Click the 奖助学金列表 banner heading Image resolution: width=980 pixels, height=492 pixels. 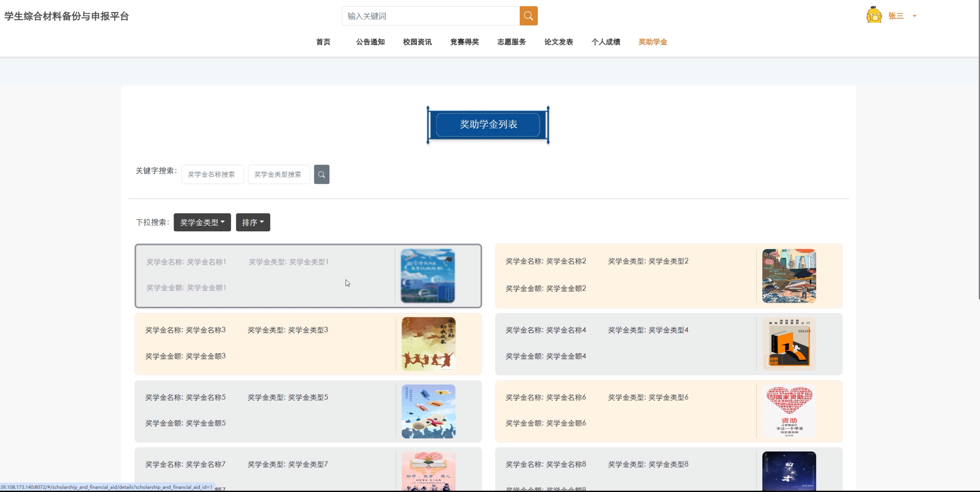488,125
